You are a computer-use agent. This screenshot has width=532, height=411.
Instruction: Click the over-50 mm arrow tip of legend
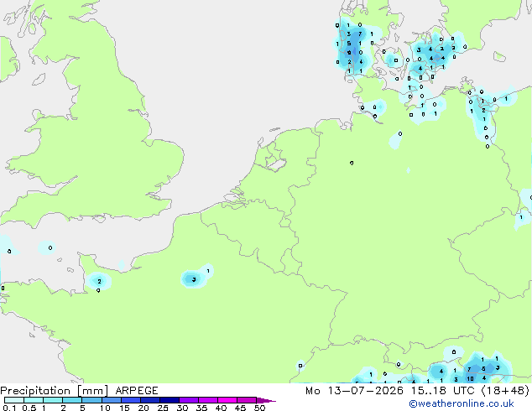click(266, 401)
